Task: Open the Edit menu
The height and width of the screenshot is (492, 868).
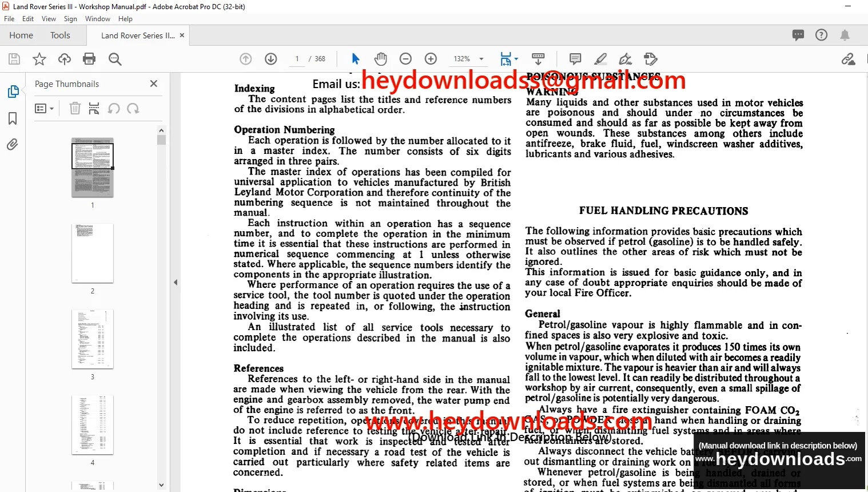Action: point(28,19)
